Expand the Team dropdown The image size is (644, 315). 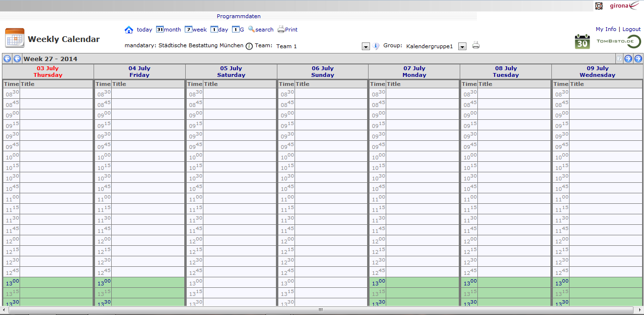click(x=366, y=47)
